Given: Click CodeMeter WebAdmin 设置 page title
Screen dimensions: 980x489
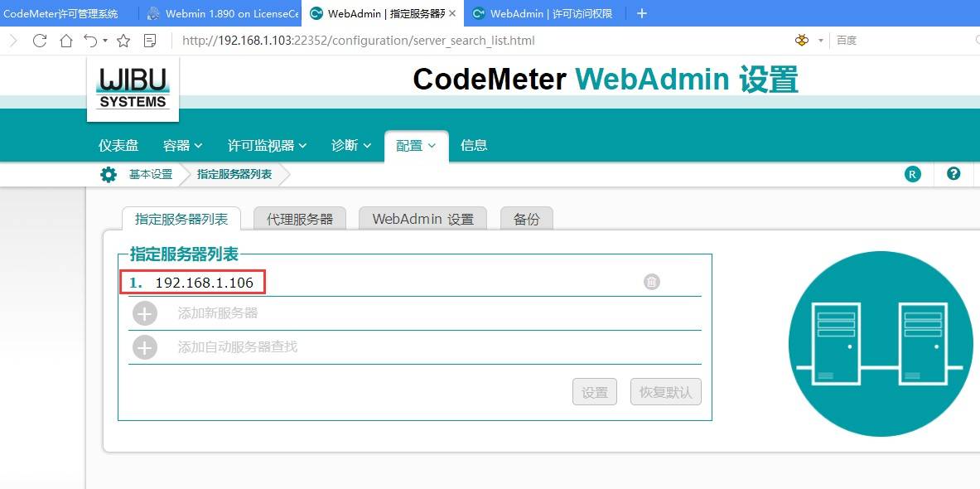Looking at the screenshot, I should click(x=606, y=80).
